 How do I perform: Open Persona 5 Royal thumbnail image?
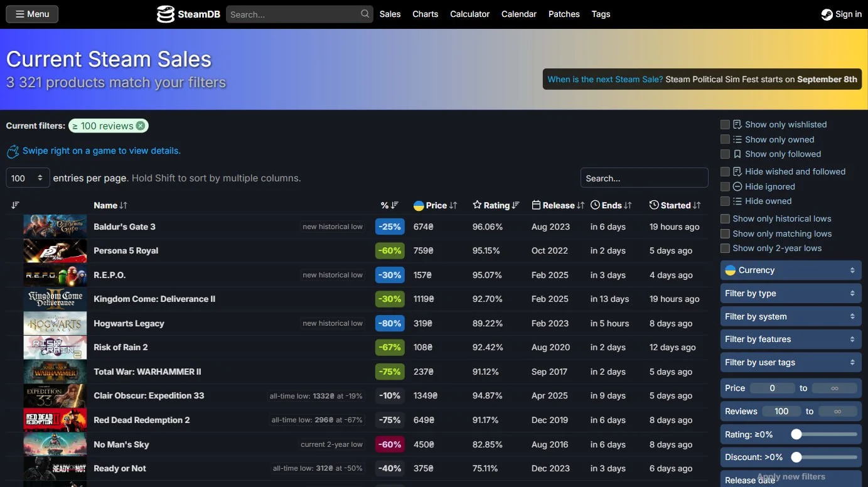coord(55,251)
